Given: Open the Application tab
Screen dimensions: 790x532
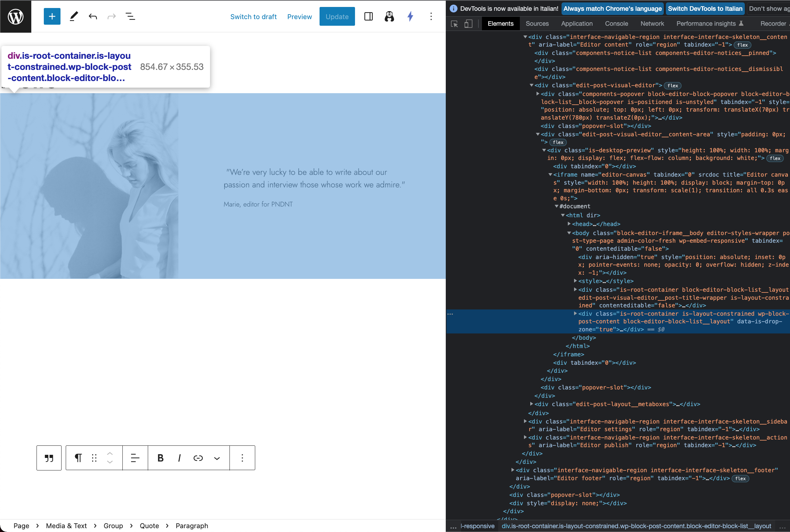Looking at the screenshot, I should point(577,24).
